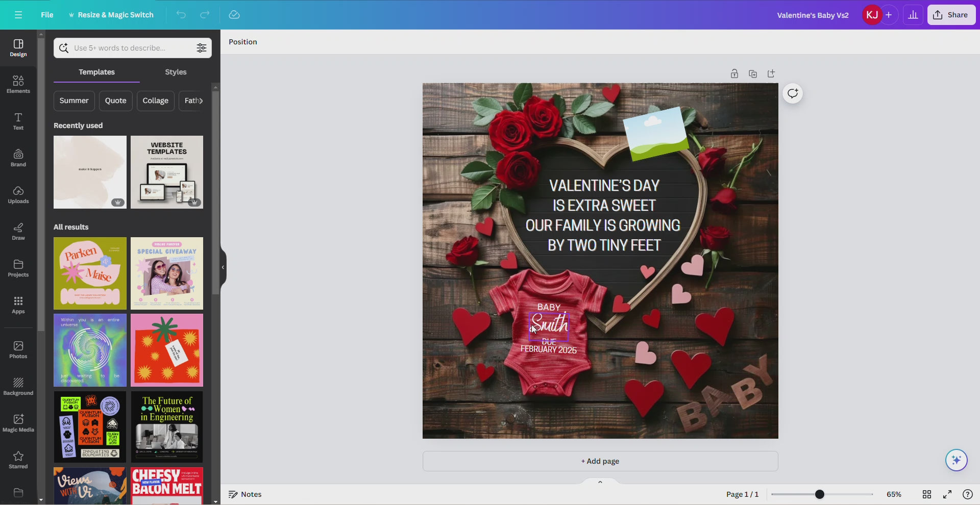Adjust the zoom level slider
This screenshot has width=980, height=505.
click(x=819, y=494)
